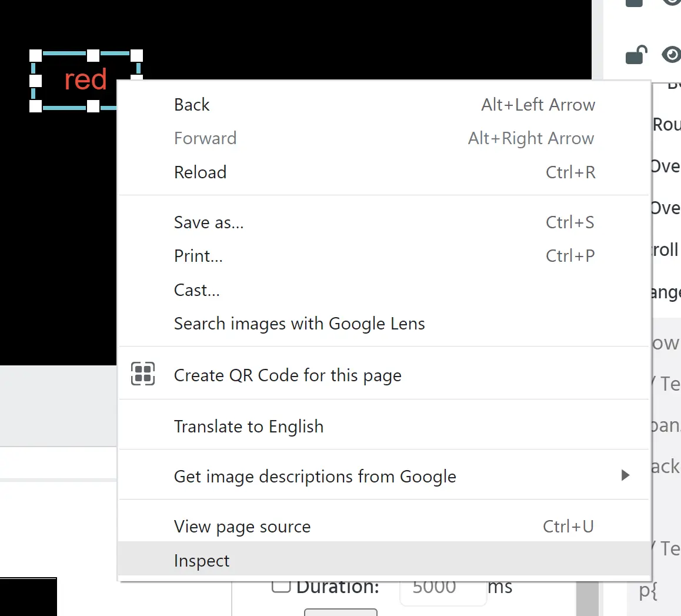The width and height of the screenshot is (681, 616).
Task: Click the top-left resize handle of red text
Action: (x=36, y=55)
